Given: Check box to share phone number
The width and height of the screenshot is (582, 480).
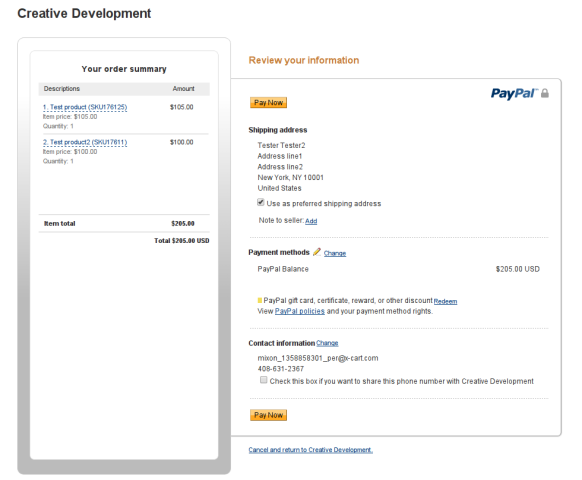Looking at the screenshot, I should click(264, 380).
